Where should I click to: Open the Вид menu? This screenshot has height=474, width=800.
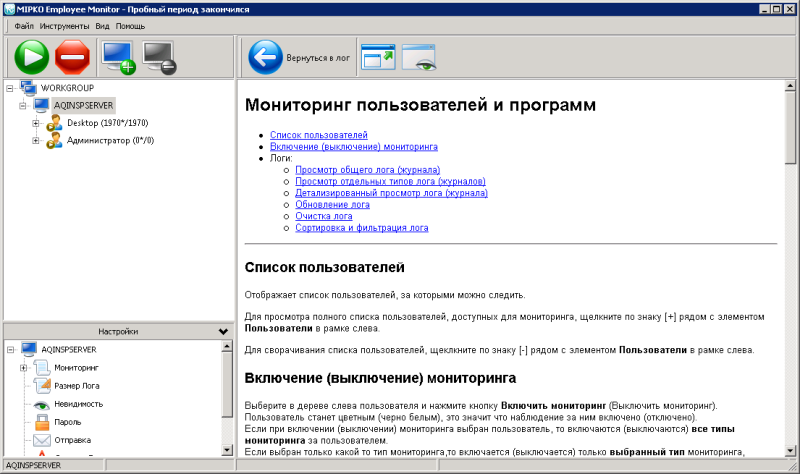coord(103,26)
